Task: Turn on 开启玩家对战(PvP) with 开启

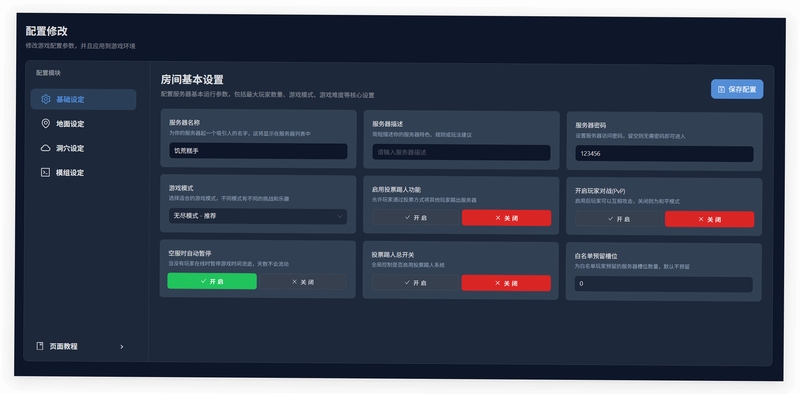Action: tap(619, 219)
